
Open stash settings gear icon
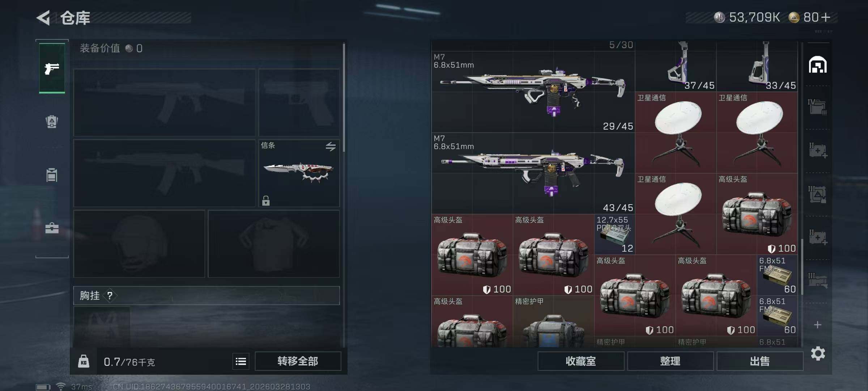[818, 353]
